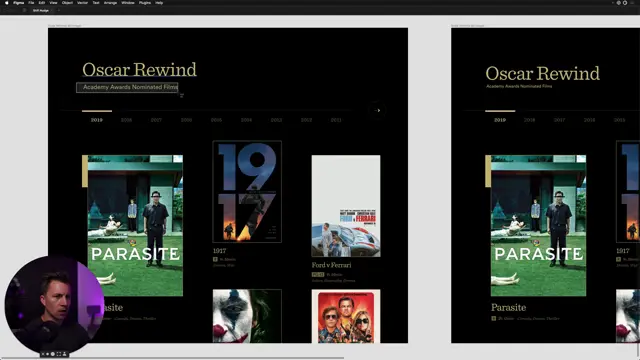Open the View menu
The width and height of the screenshot is (640, 360).
tap(53, 3)
